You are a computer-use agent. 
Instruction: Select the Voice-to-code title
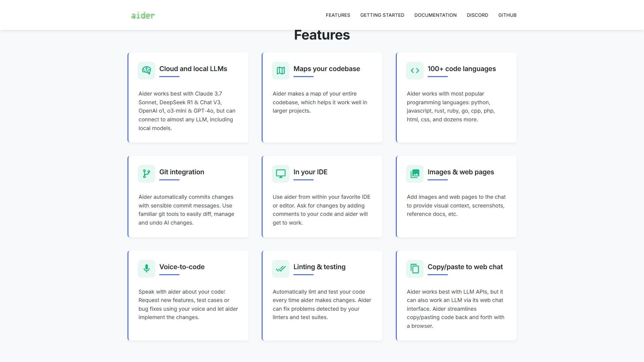coord(182,267)
